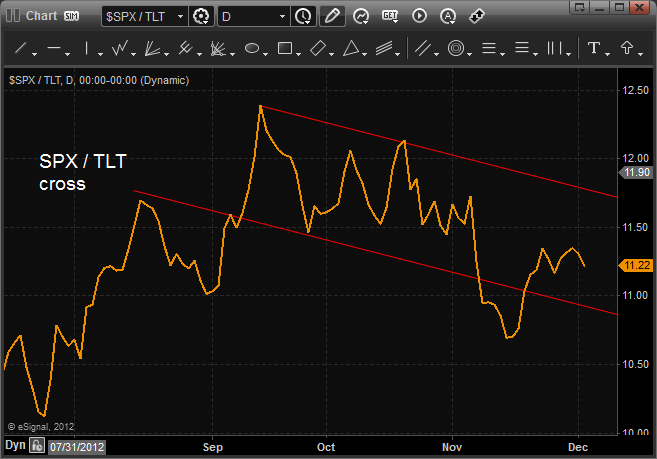Select the vertical time lines tool

pos(554,48)
